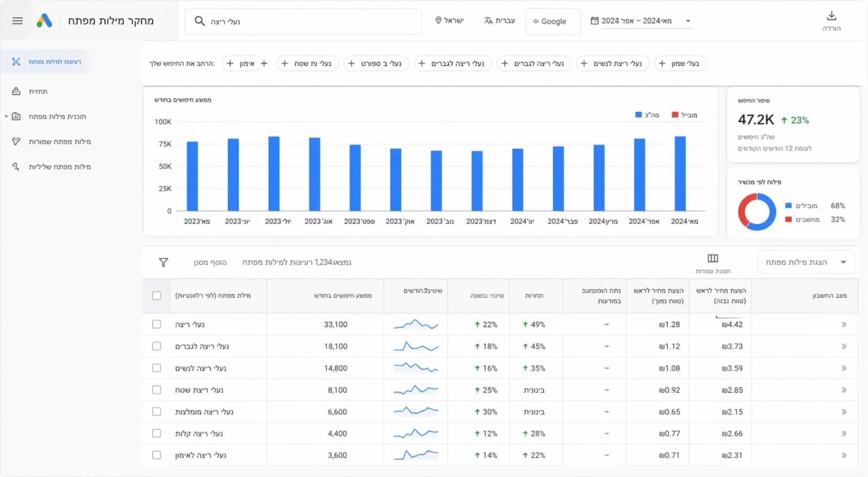Click the keyword ideas sidebar icon
This screenshot has height=477, width=868.
click(x=16, y=62)
